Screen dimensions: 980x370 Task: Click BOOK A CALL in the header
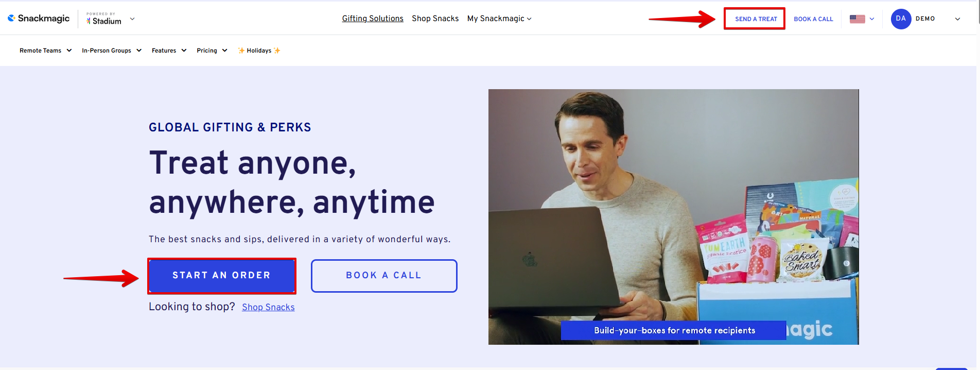coord(813,19)
